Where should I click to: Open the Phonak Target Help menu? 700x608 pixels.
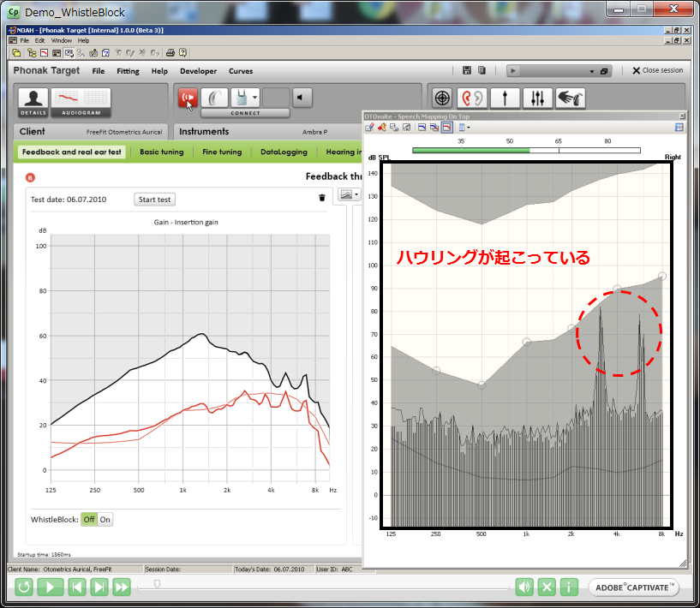pyautogui.click(x=159, y=71)
